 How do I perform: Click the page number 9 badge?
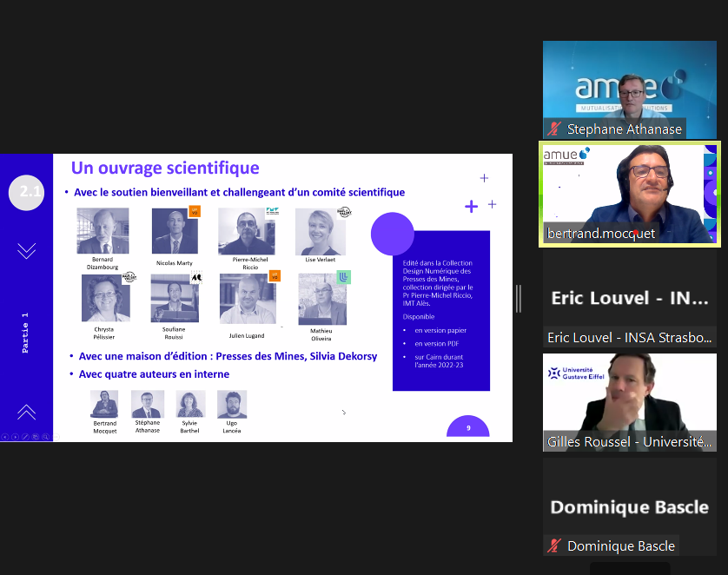(x=468, y=427)
